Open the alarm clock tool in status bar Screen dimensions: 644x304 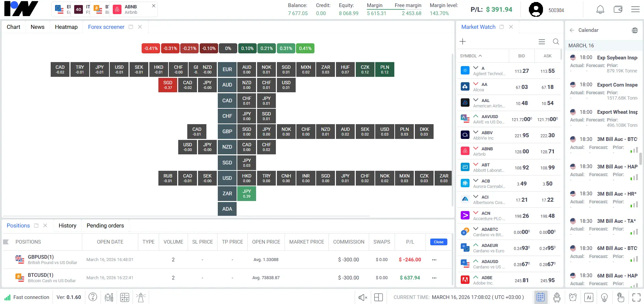pyautogui.click(x=573, y=297)
